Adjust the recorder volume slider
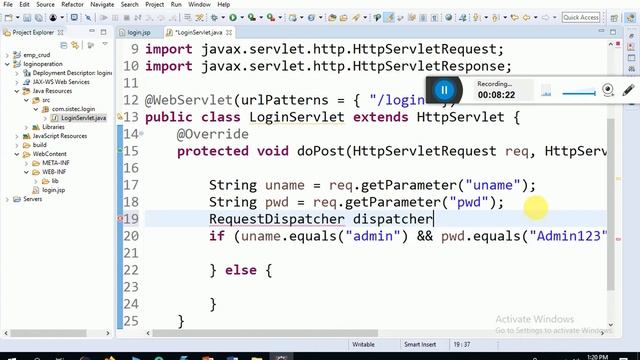The width and height of the screenshot is (640, 360). 579,93
